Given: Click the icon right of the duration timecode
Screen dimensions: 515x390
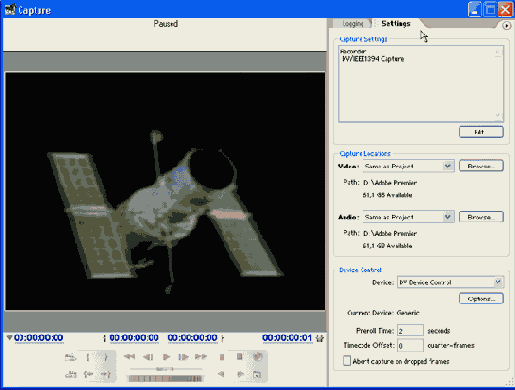Looking at the screenshot, I should [320, 338].
